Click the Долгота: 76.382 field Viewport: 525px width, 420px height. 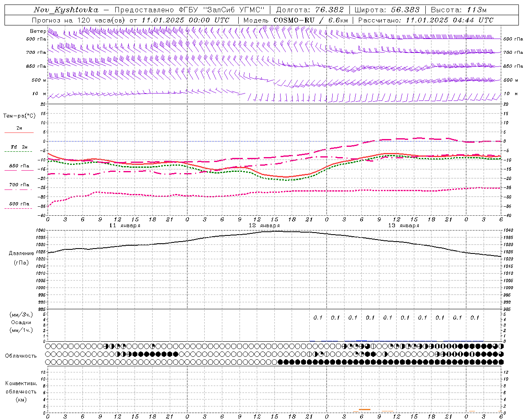(x=310, y=10)
